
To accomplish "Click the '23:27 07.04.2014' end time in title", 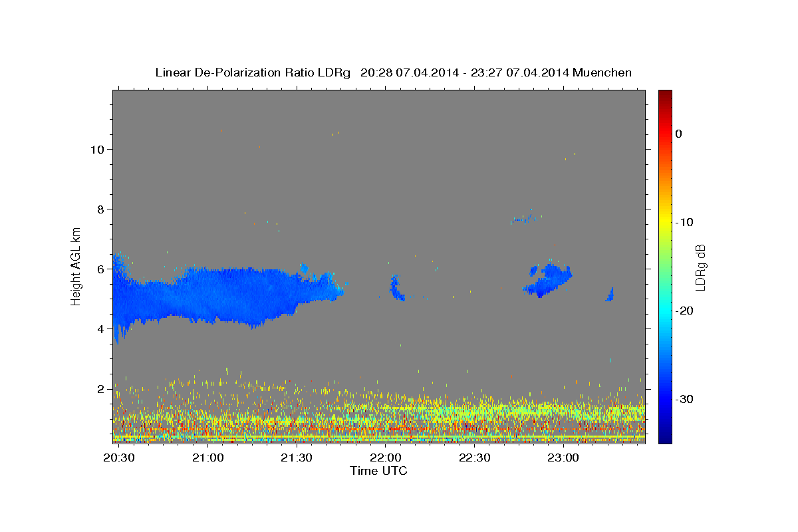I will (519, 72).
